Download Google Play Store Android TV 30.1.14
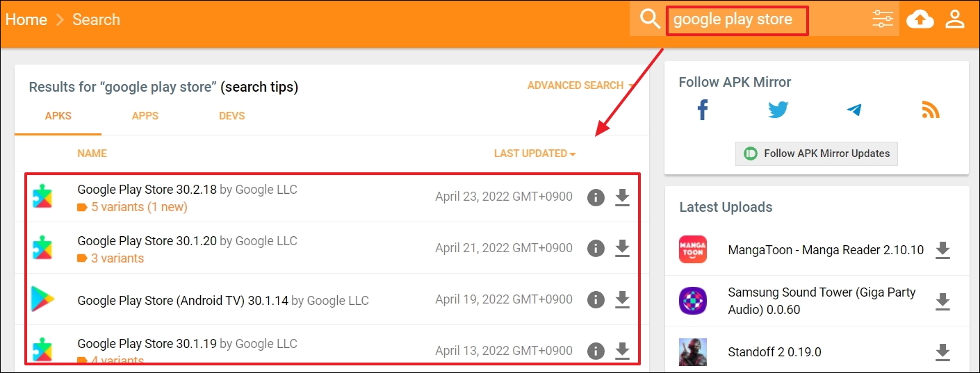Viewport: 980px width, 373px height. coord(623,299)
